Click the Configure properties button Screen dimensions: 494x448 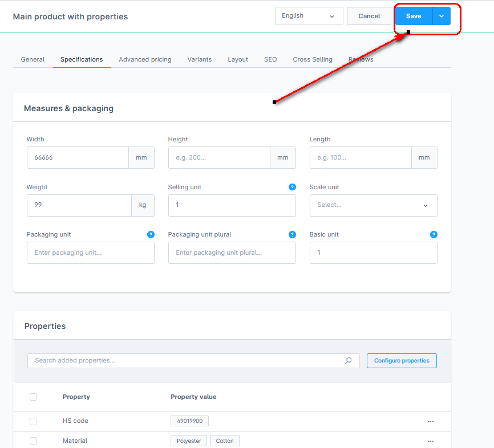point(402,361)
